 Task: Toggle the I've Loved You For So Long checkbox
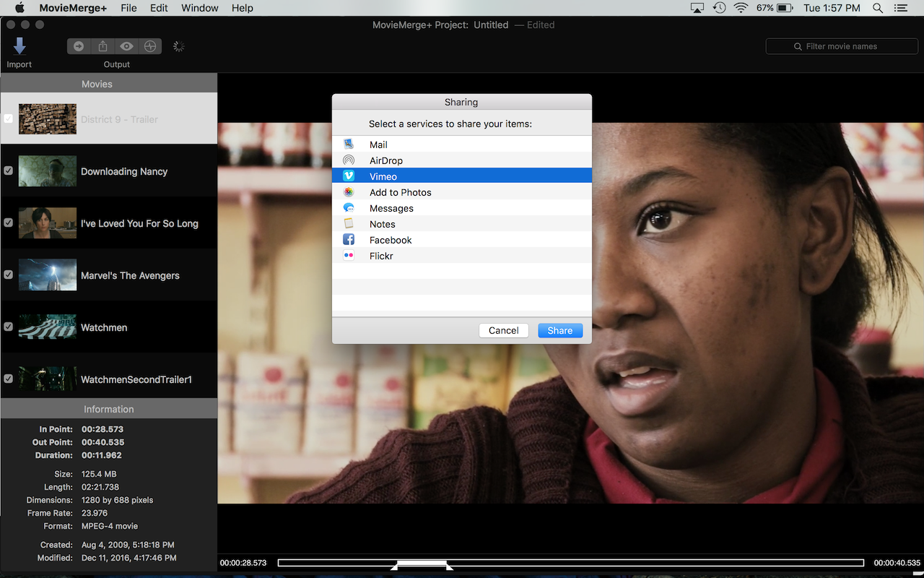pyautogui.click(x=9, y=223)
